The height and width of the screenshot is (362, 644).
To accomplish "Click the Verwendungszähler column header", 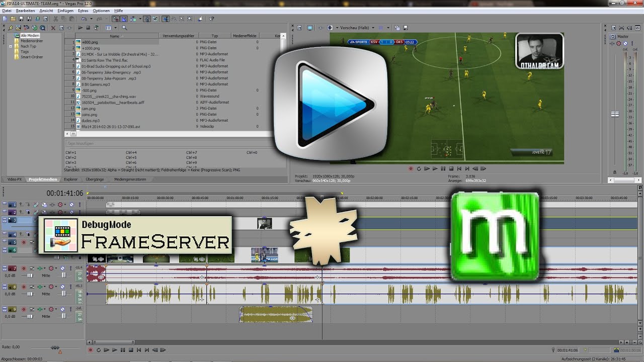I will click(x=179, y=36).
